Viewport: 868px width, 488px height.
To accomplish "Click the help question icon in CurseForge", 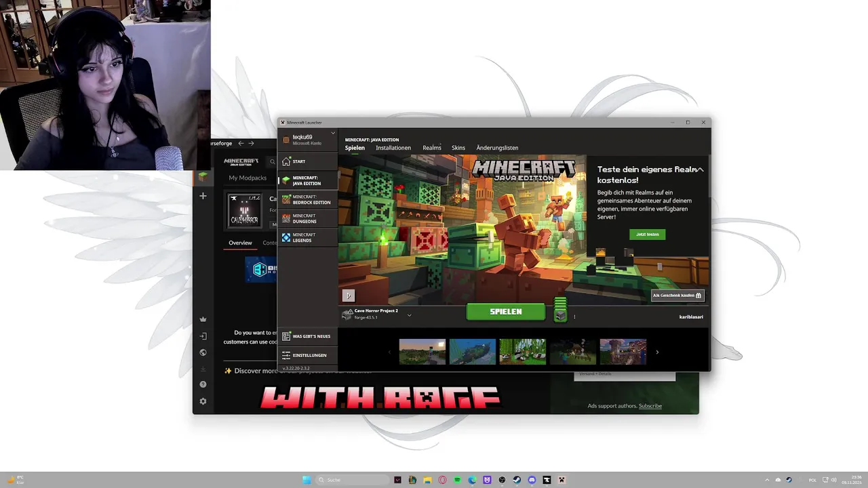I will pos(202,384).
